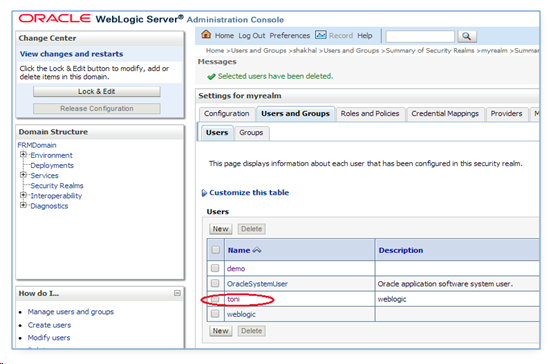550x364 pixels.
Task: Click breadcrumb shakhal
Action: coord(305,50)
